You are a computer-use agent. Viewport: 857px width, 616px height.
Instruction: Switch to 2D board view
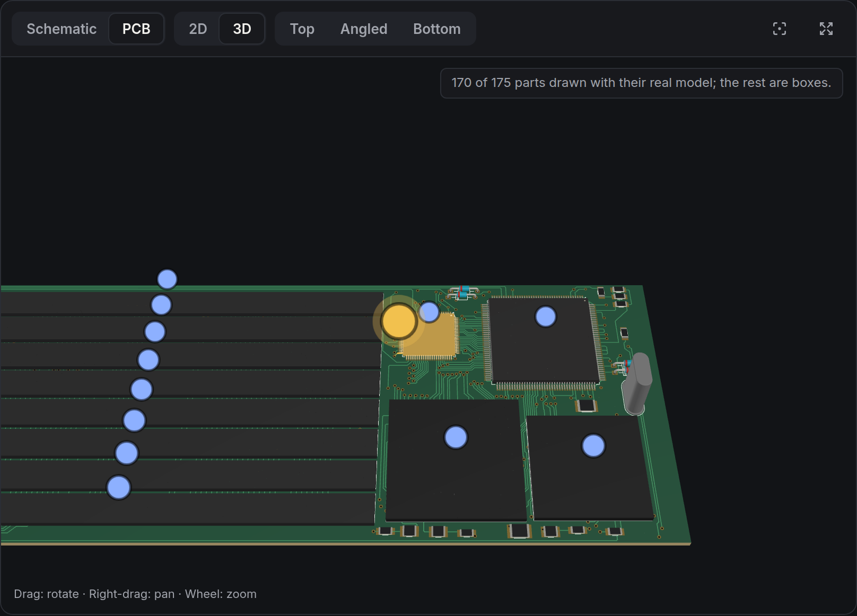[198, 29]
